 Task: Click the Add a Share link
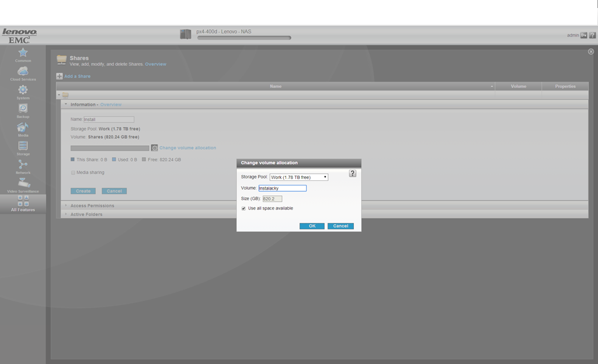(77, 76)
